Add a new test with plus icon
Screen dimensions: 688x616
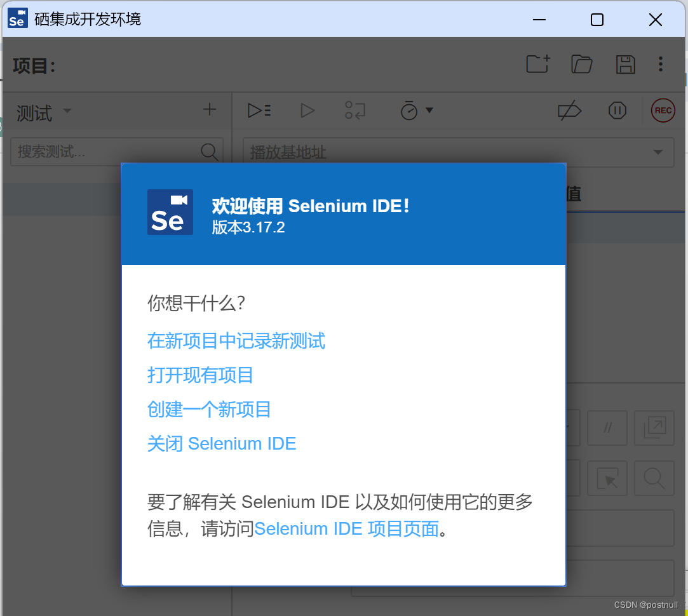[x=210, y=109]
